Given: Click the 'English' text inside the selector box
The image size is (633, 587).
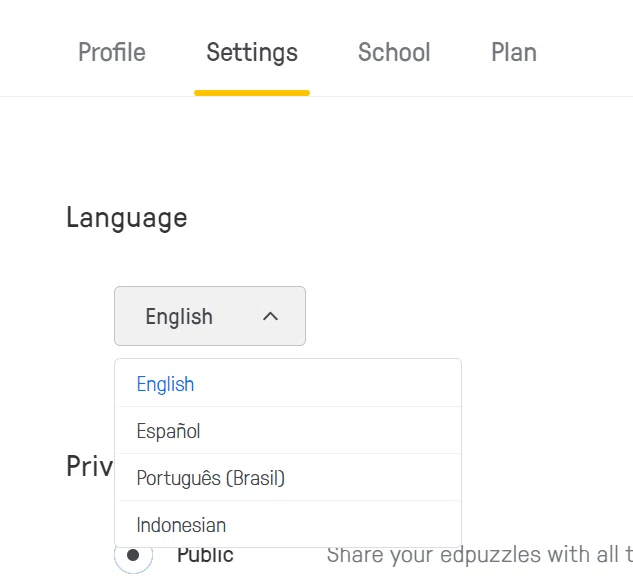Looking at the screenshot, I should [179, 317].
